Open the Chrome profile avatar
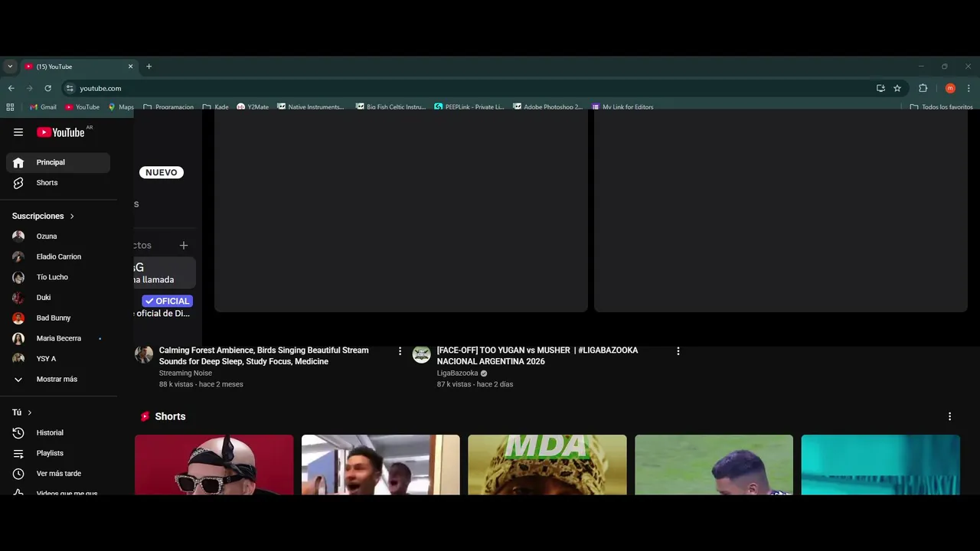 tap(950, 88)
